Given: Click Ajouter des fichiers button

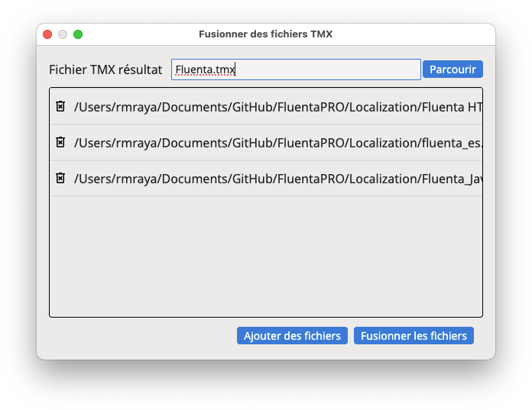Looking at the screenshot, I should tap(292, 335).
